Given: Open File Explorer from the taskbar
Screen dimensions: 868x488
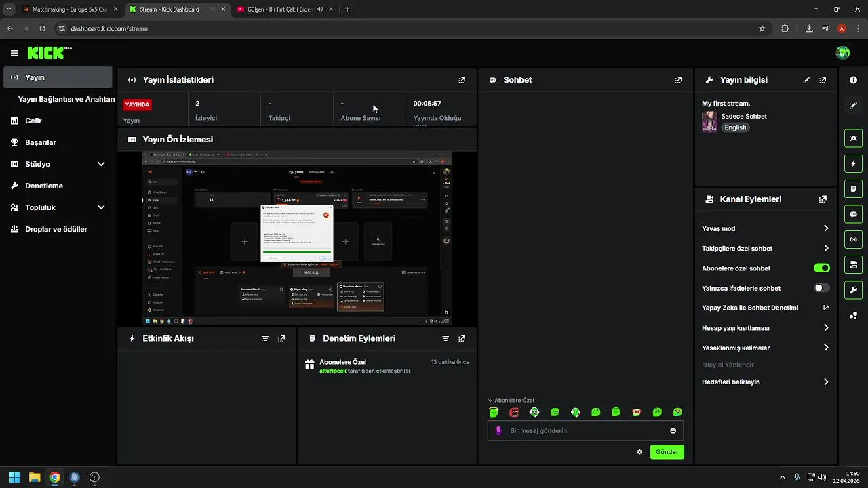Looking at the screenshot, I should click(x=35, y=477).
